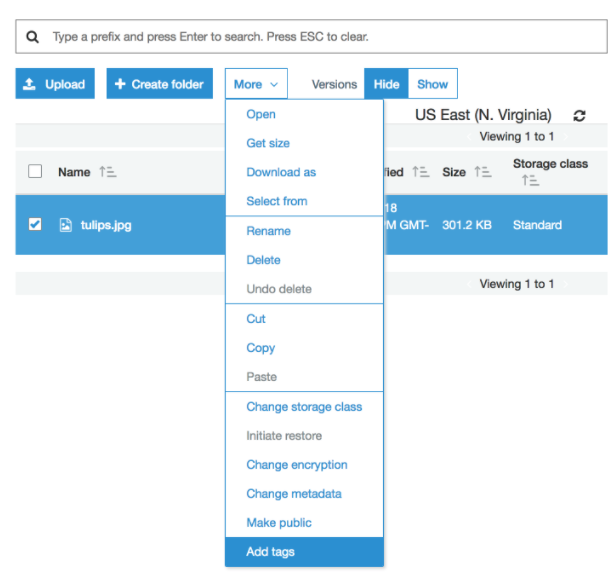Click the Upload button

(55, 85)
